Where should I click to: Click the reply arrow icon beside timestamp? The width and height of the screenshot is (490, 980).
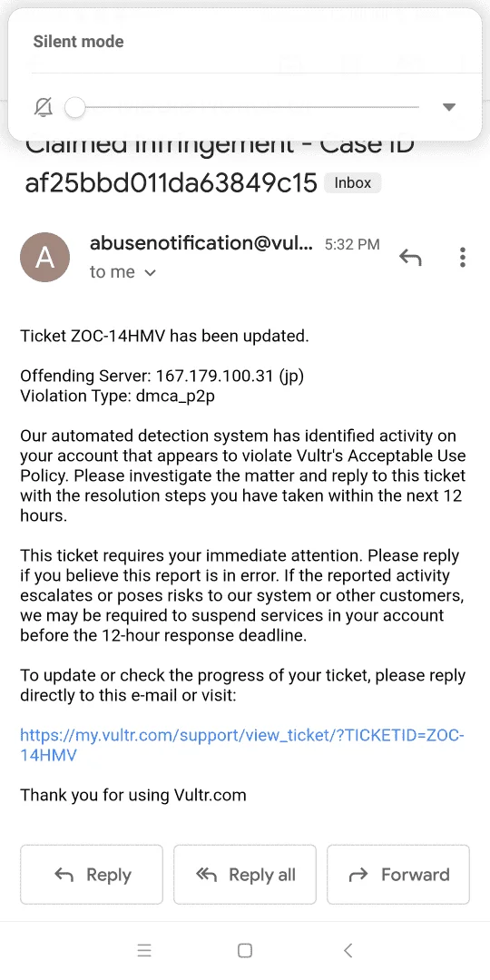coord(411,257)
